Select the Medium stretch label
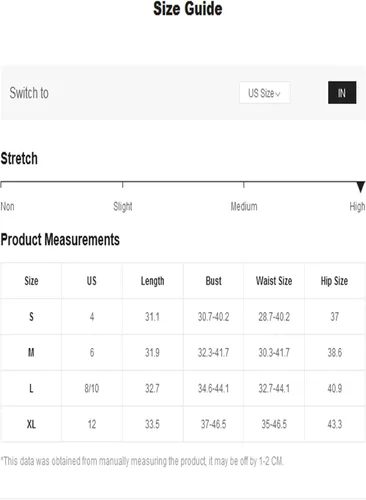 (x=244, y=206)
